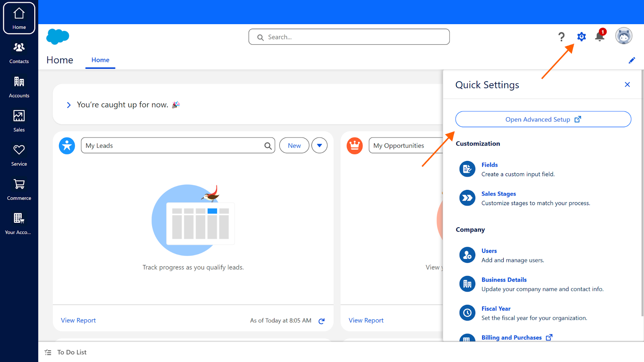This screenshot has height=362, width=644.
Task: Open the Fiscal Year link
Action: tap(496, 309)
